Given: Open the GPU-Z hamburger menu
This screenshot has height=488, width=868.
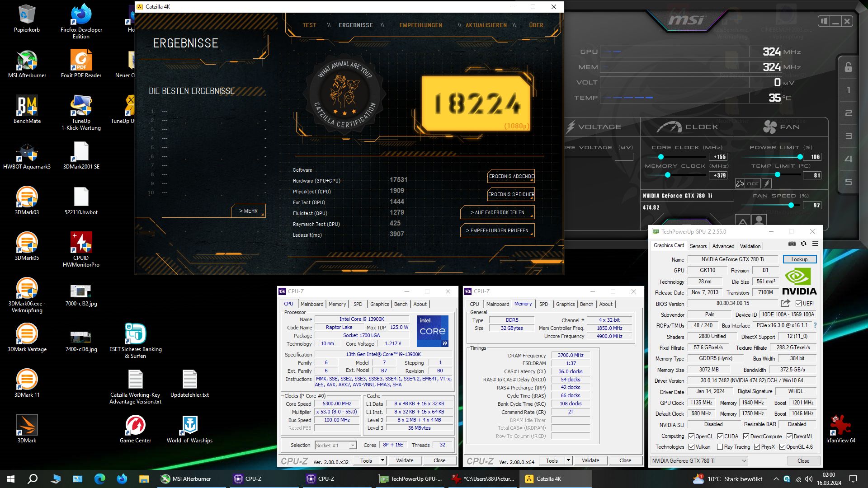Looking at the screenshot, I should (x=815, y=244).
